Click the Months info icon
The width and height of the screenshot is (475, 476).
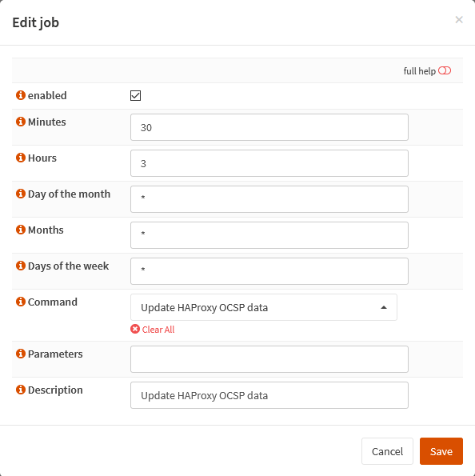[x=21, y=230]
